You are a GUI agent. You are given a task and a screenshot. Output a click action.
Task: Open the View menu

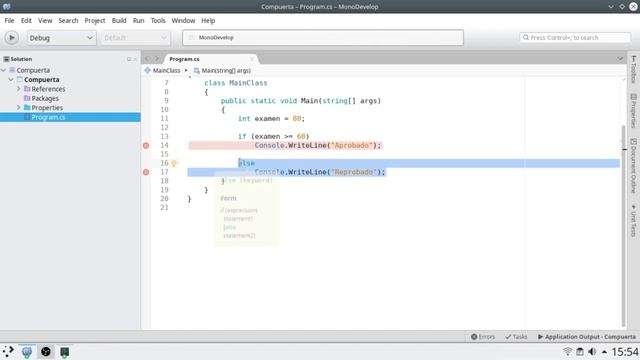pos(45,20)
